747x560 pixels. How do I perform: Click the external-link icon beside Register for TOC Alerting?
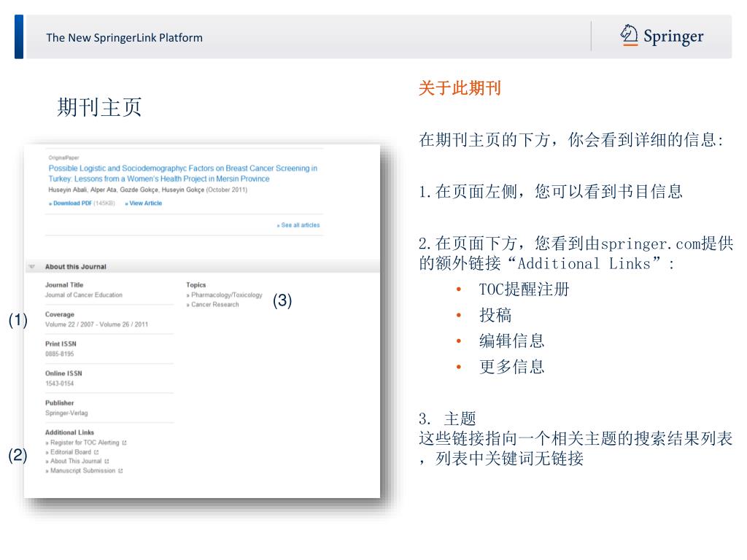pyautogui.click(x=124, y=443)
